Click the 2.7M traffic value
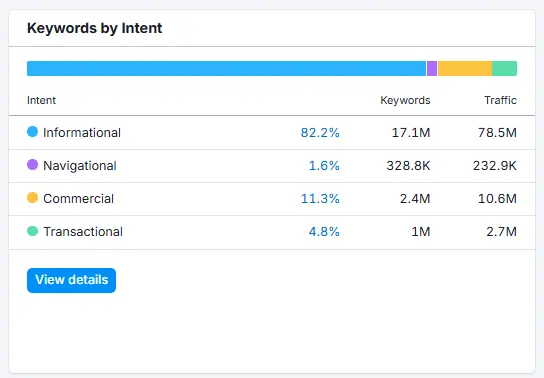Screen dimensions: 544x378 click(x=501, y=231)
